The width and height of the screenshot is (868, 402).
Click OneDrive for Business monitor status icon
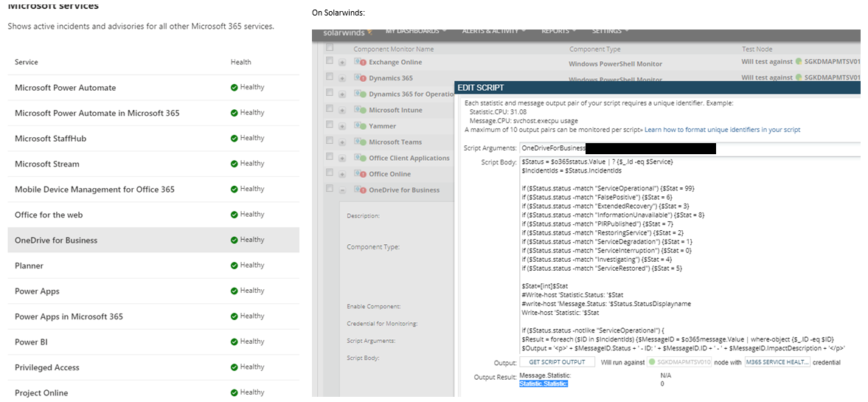click(x=361, y=190)
